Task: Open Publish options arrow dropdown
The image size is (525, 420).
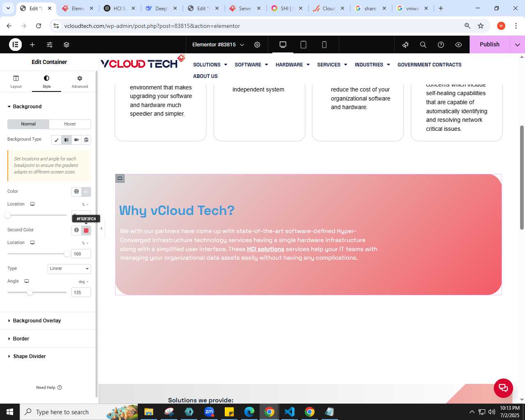Action: coord(518,45)
